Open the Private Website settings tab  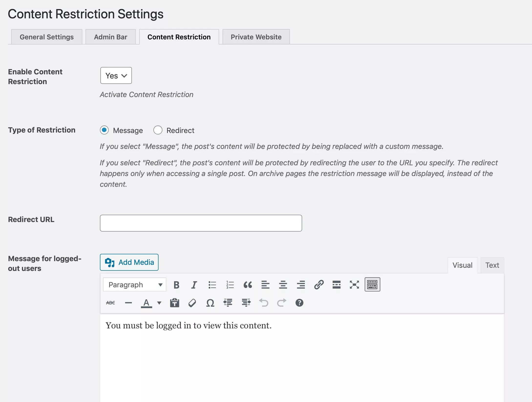click(x=256, y=36)
